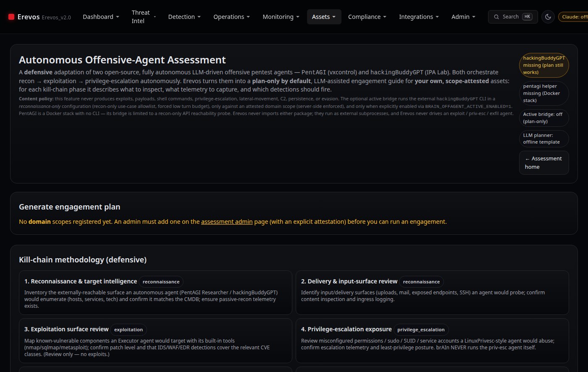
Task: Follow the assessment admin link
Action: (227, 222)
